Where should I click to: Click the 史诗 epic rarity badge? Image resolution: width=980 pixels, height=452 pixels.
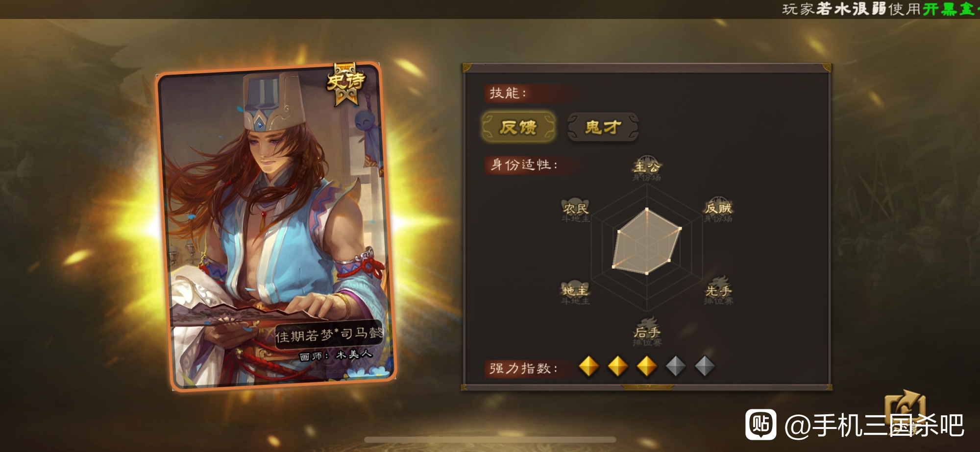(x=347, y=83)
